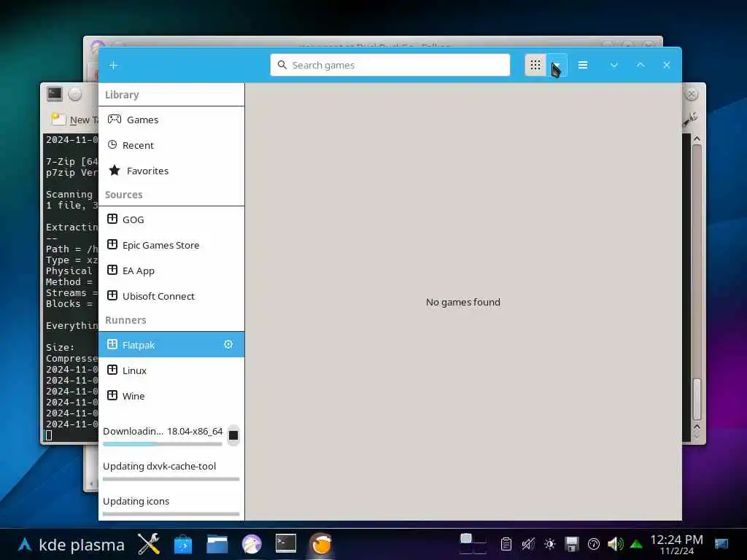Click the terminal scrollbar down arrow
Image resolution: width=747 pixels, height=560 pixels.
click(697, 435)
